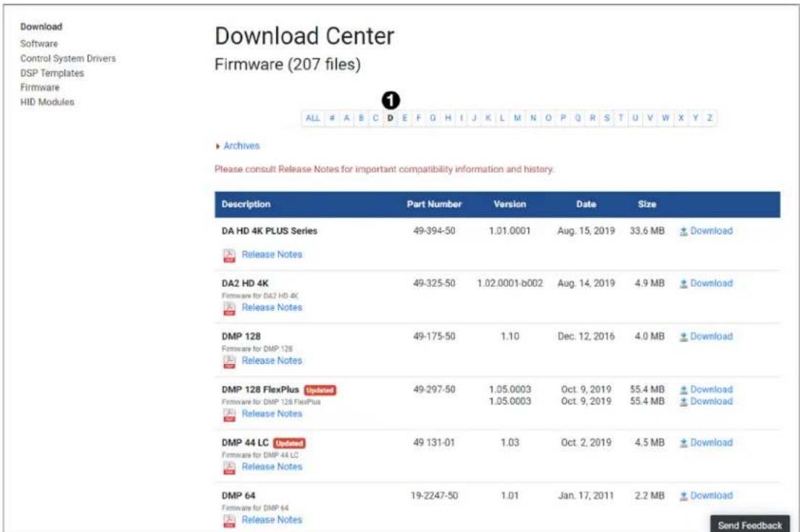Screen dimensions: 800x532
Task: Download DMP 44 LC firmware
Action: coord(706,443)
